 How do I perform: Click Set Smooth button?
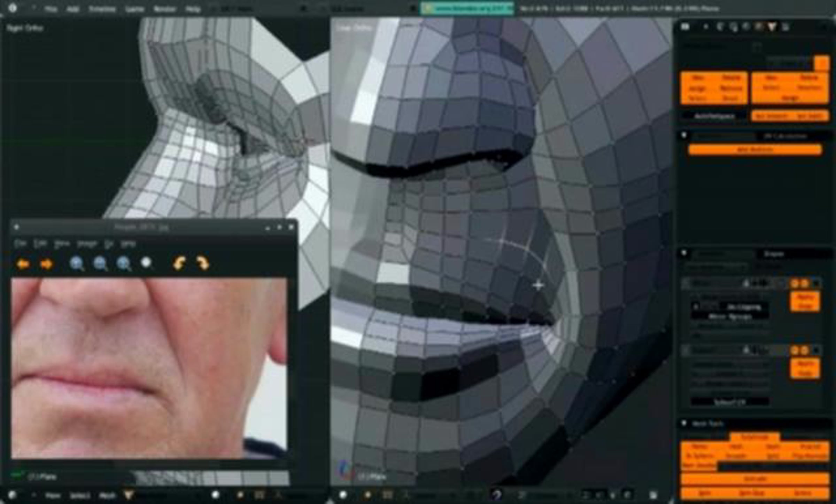tap(771, 116)
